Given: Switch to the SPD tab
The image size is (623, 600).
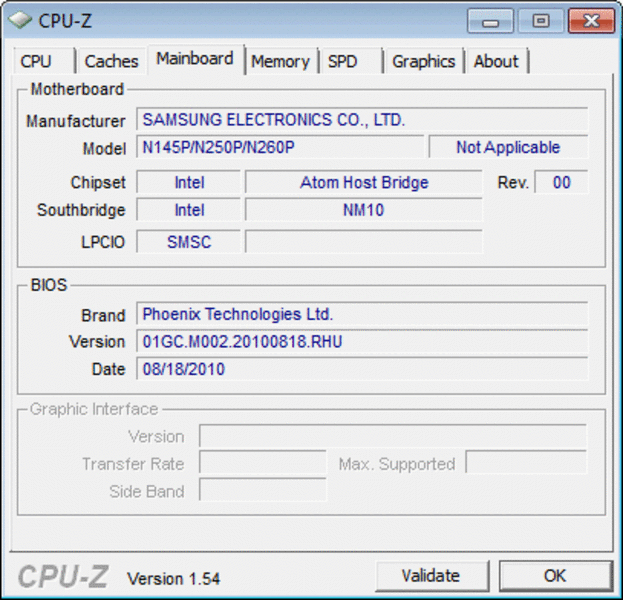Looking at the screenshot, I should [350, 61].
